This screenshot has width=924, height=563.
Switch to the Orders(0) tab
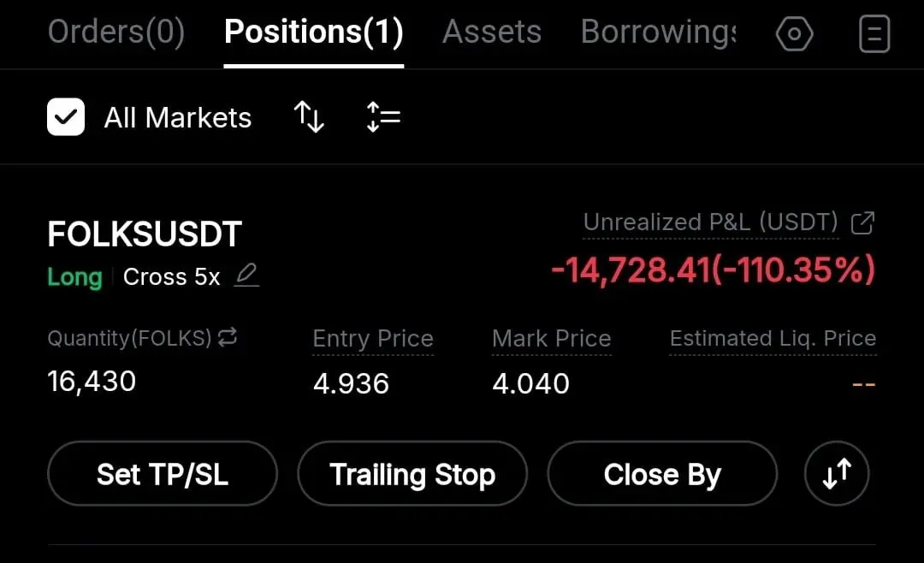click(116, 33)
